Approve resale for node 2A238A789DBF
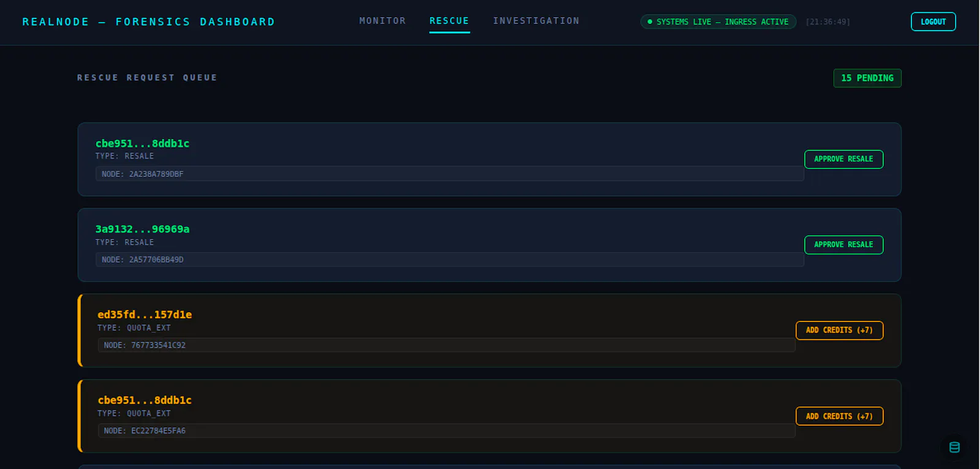The width and height of the screenshot is (980, 469). pyautogui.click(x=843, y=159)
